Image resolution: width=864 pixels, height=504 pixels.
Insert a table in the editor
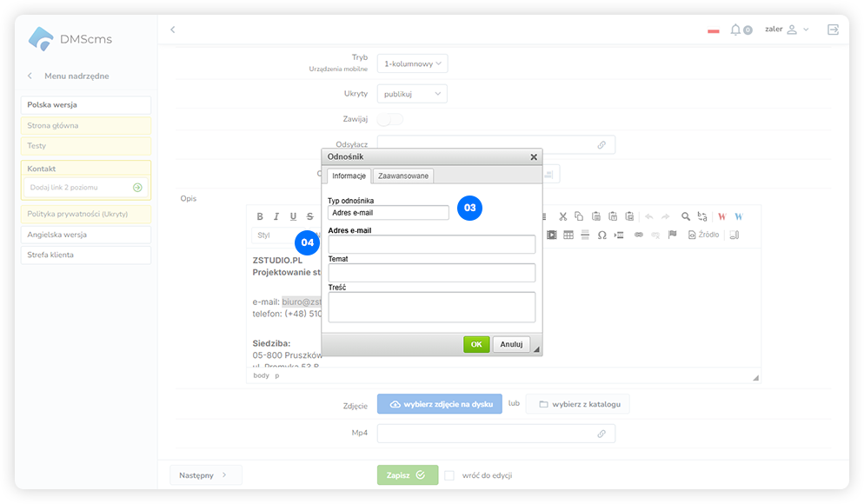pos(568,235)
